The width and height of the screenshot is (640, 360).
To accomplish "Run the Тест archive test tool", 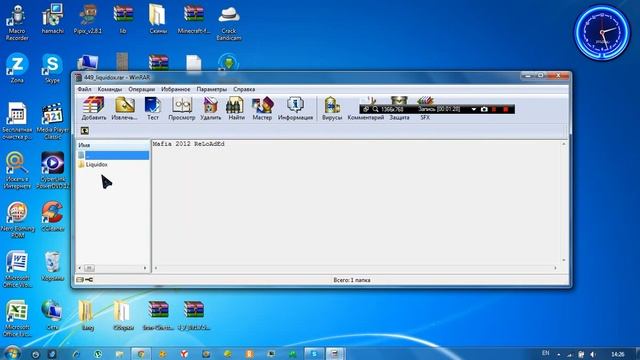I will coord(153,109).
